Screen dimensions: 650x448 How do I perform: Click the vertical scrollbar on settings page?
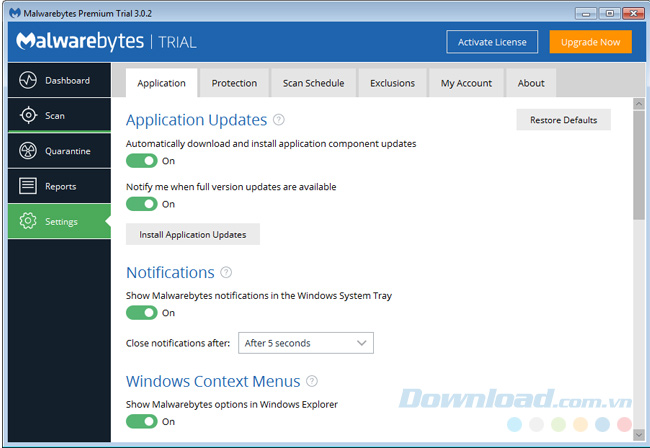pos(639,160)
